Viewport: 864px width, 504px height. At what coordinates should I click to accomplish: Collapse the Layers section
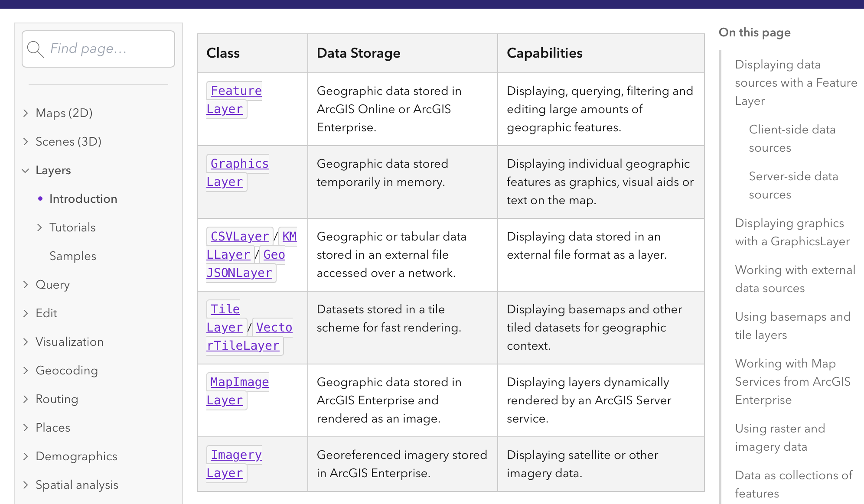(x=26, y=170)
